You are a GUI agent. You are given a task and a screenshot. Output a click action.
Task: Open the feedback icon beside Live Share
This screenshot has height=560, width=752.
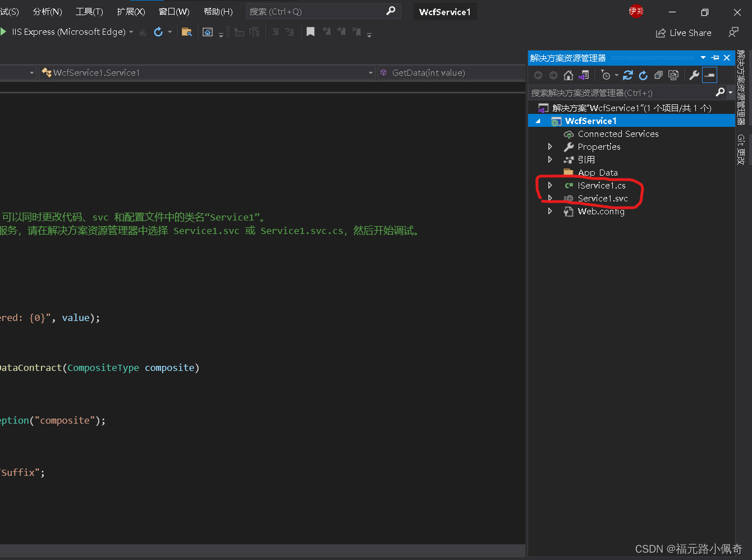733,33
